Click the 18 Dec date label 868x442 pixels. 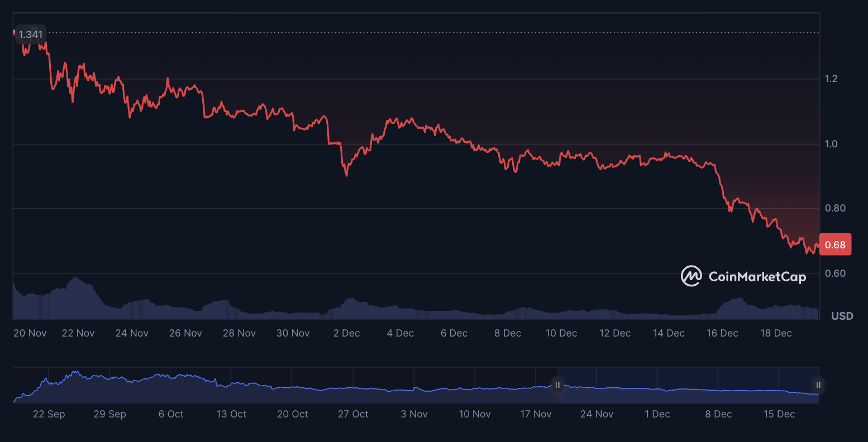pyautogui.click(x=776, y=333)
